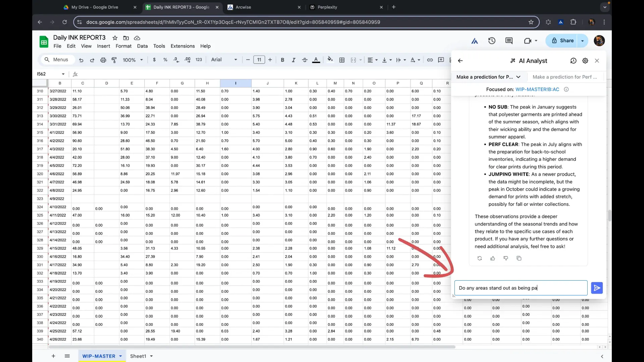
Task: Click the text color highlight icon
Action: 316,60
